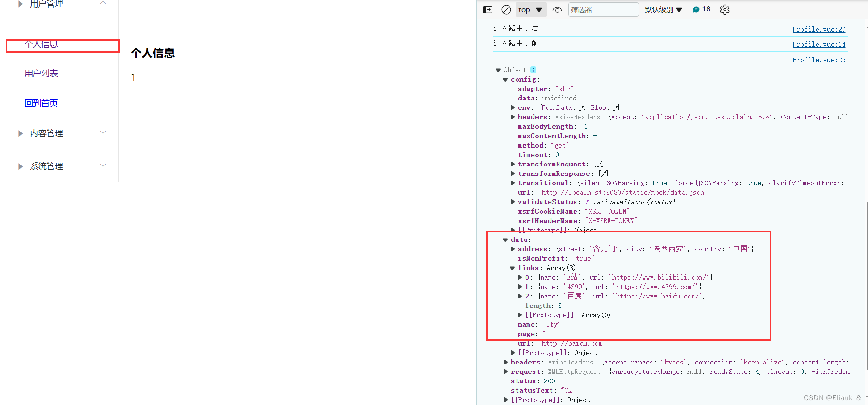The width and height of the screenshot is (868, 405).
Task: Open the live expression eye icon
Action: [x=557, y=9]
